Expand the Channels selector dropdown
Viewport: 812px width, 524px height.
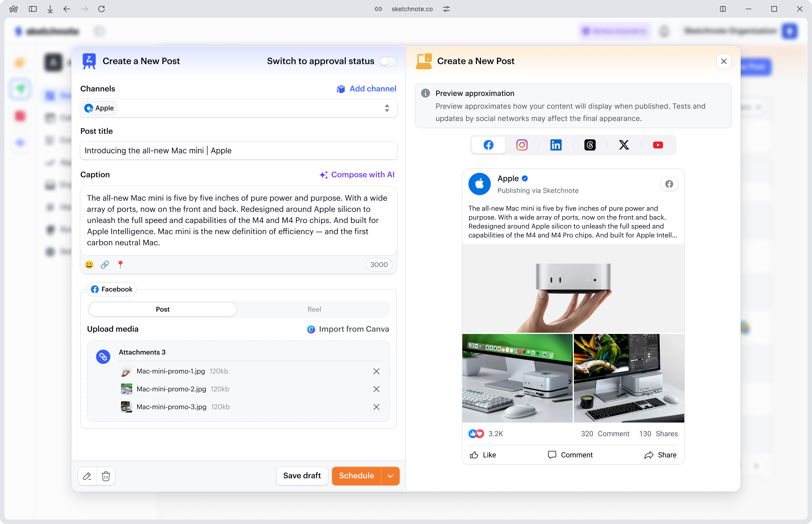387,108
